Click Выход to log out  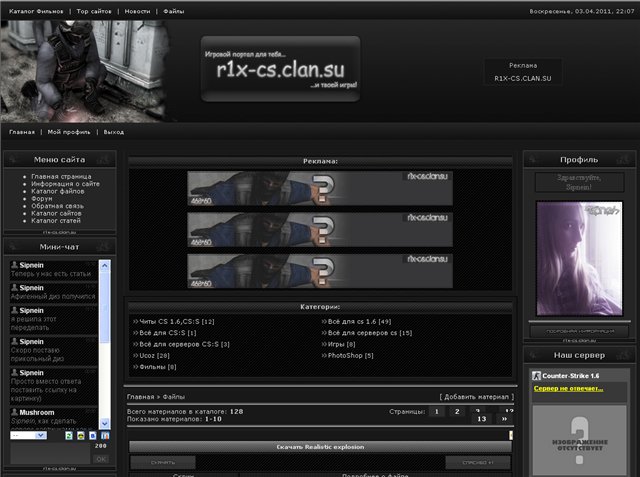point(113,132)
